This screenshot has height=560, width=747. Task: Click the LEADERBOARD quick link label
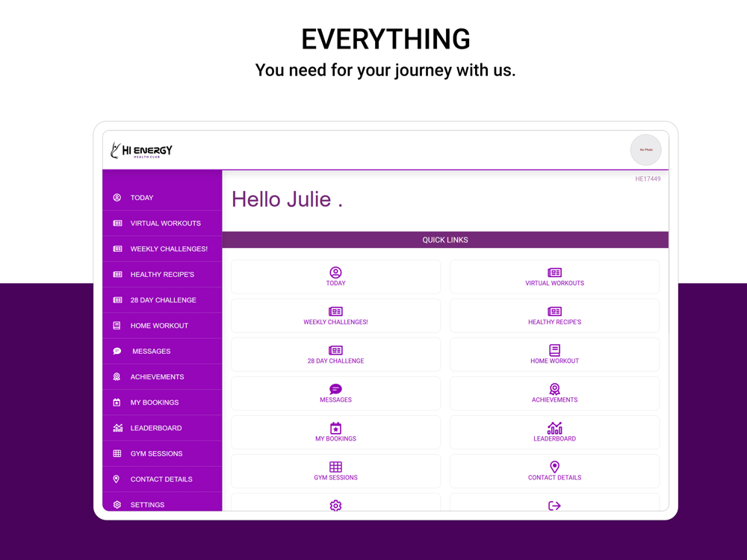(x=554, y=438)
